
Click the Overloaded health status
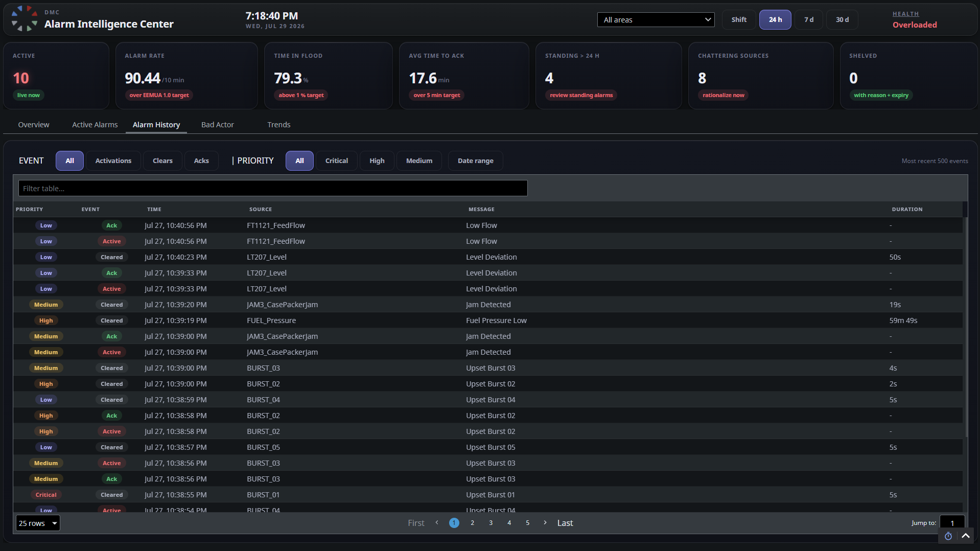(915, 25)
